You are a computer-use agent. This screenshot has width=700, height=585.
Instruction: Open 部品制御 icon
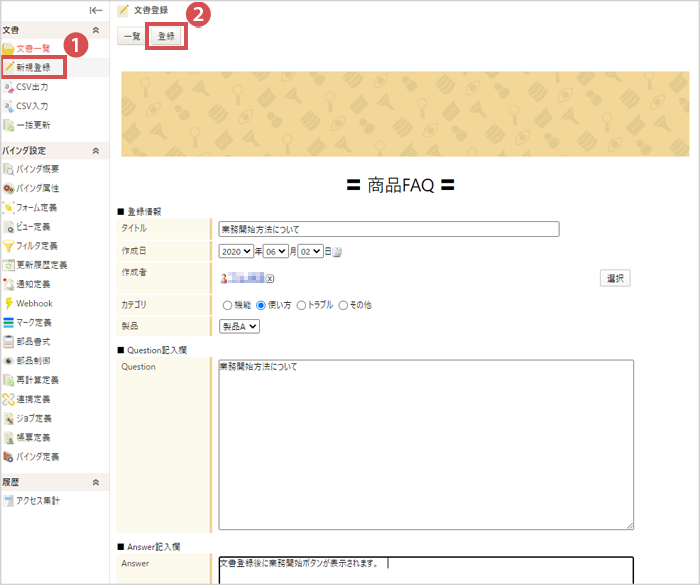(x=8, y=361)
